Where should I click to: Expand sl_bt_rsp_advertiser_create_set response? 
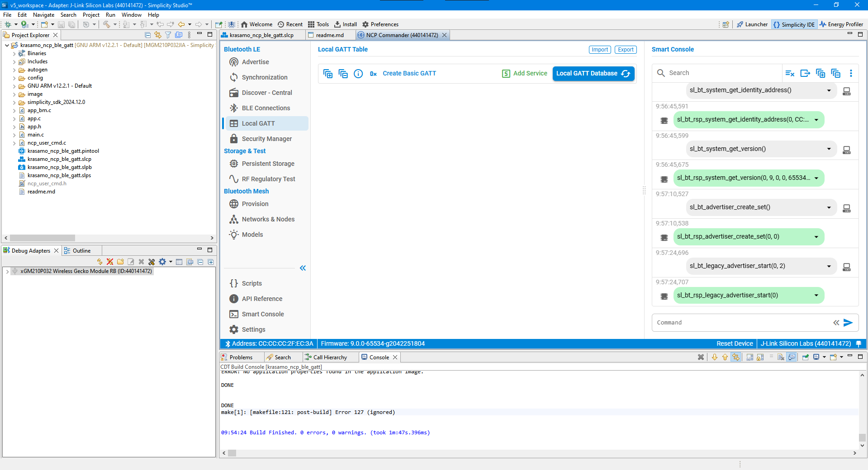[816, 237]
